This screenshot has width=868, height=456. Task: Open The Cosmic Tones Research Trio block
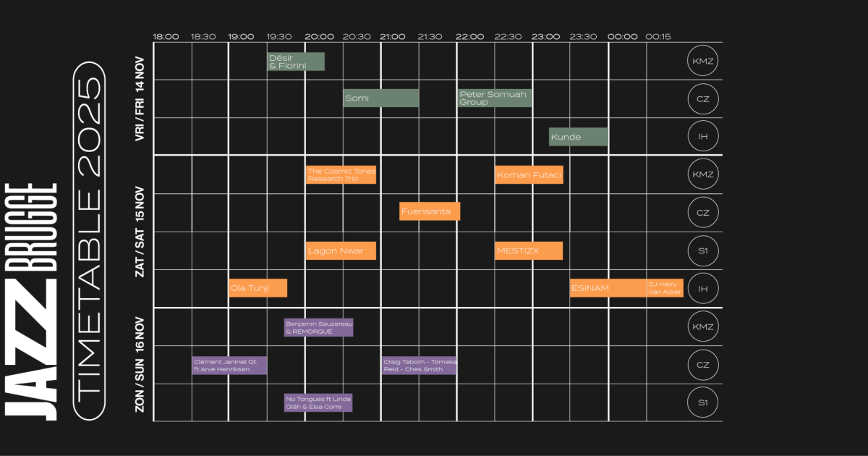(341, 174)
